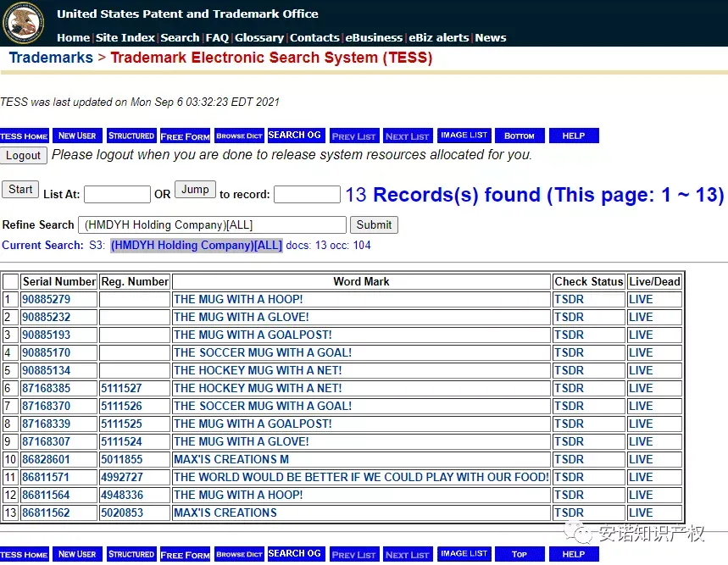Open registration number 4992727
The image size is (728, 565).
click(122, 477)
